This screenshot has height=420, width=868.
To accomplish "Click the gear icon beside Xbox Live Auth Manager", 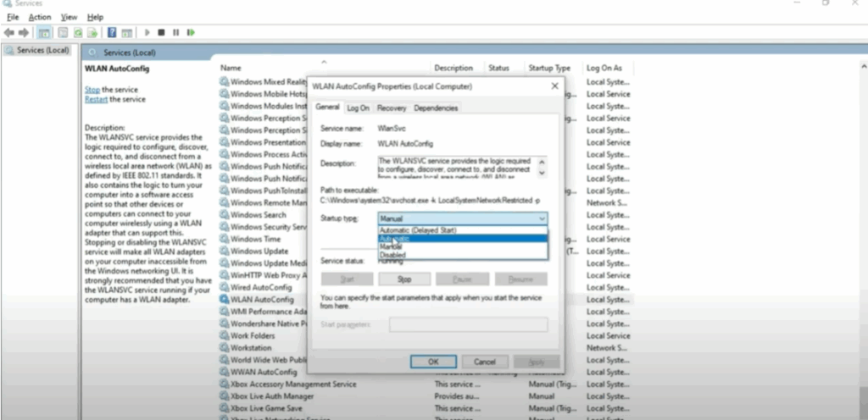I will [224, 396].
